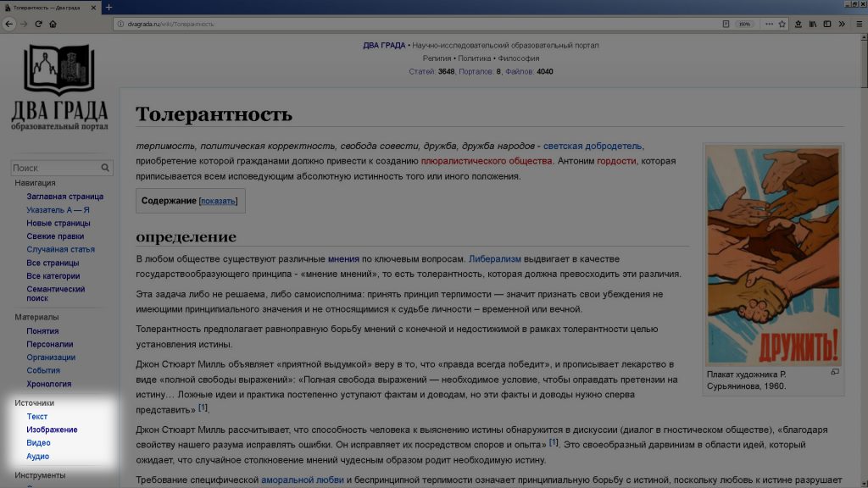
Task: Go back with the browser Back arrow
Action: click(x=8, y=24)
